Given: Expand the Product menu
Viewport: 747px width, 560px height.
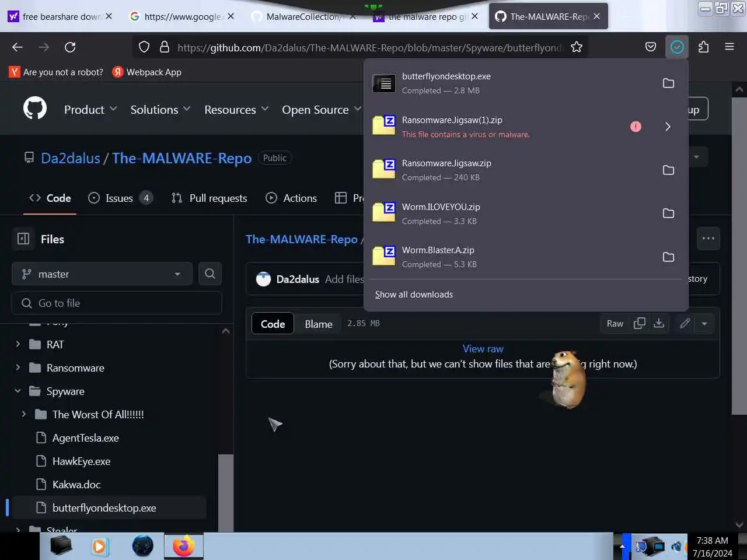Looking at the screenshot, I should (90, 110).
